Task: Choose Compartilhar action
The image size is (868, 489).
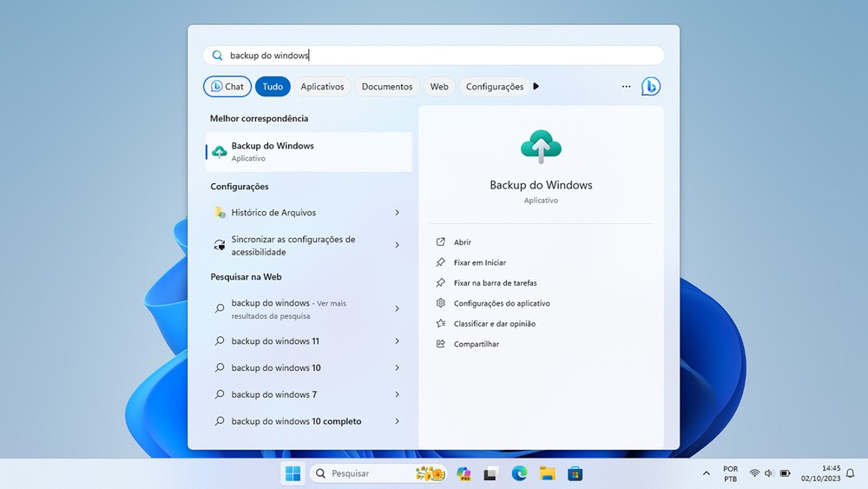Action: tap(476, 344)
